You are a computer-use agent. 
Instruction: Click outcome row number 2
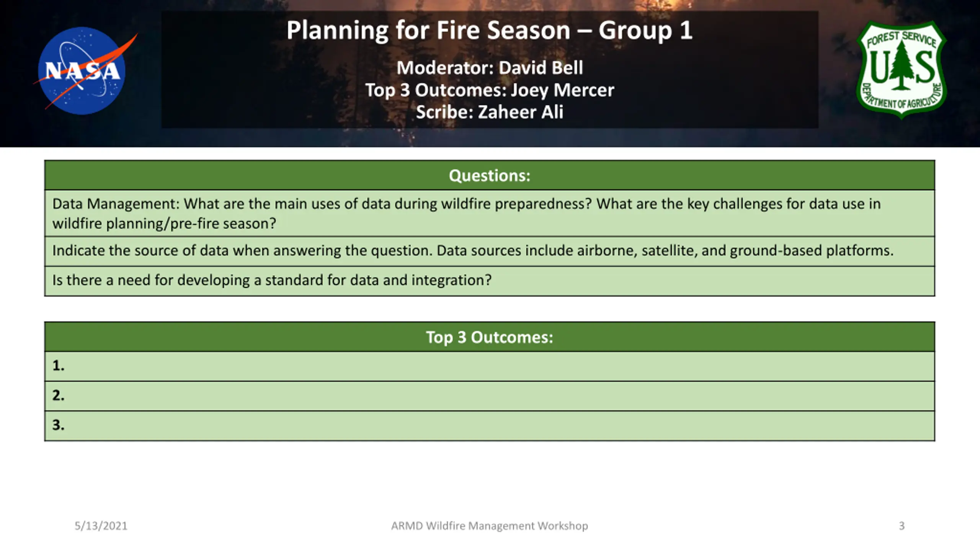pyautogui.click(x=490, y=396)
